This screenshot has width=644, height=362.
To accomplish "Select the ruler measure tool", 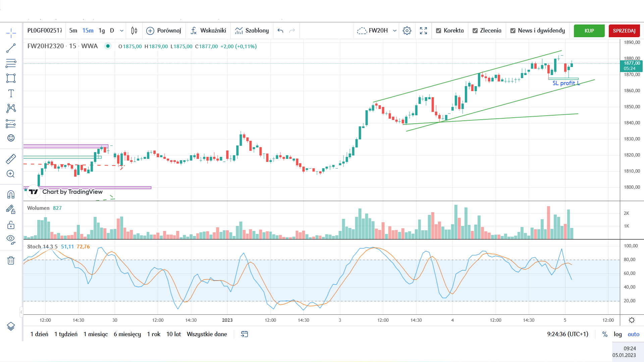I will click(11, 159).
